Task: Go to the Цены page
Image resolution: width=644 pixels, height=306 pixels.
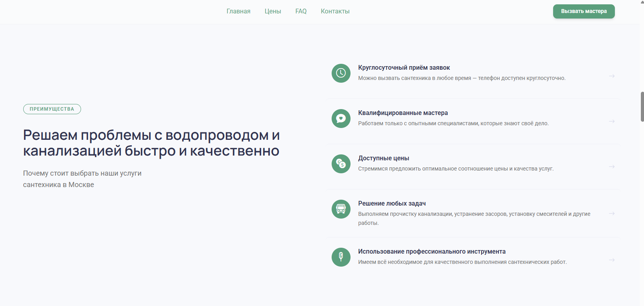Action: pyautogui.click(x=273, y=11)
